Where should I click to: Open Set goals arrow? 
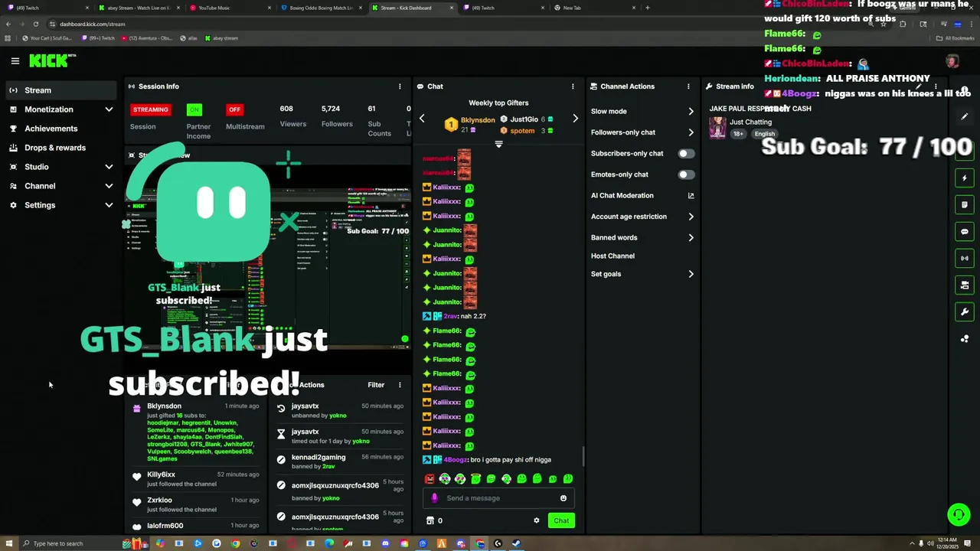pyautogui.click(x=691, y=274)
